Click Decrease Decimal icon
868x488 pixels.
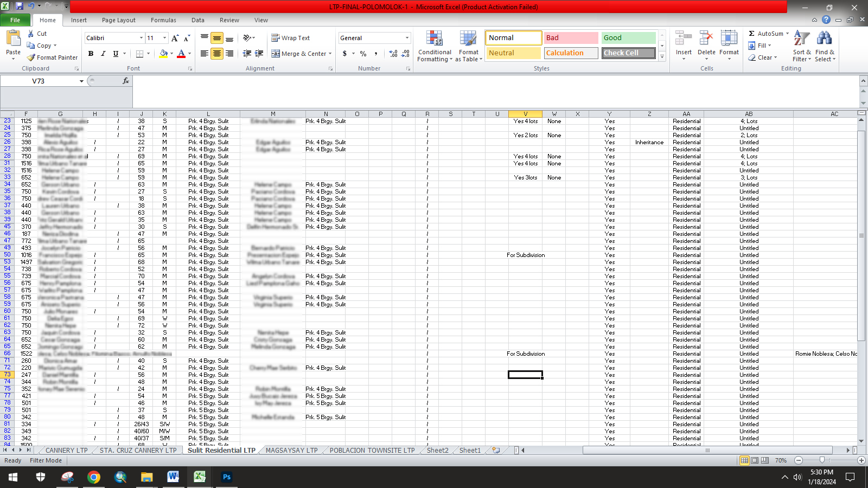pos(406,54)
